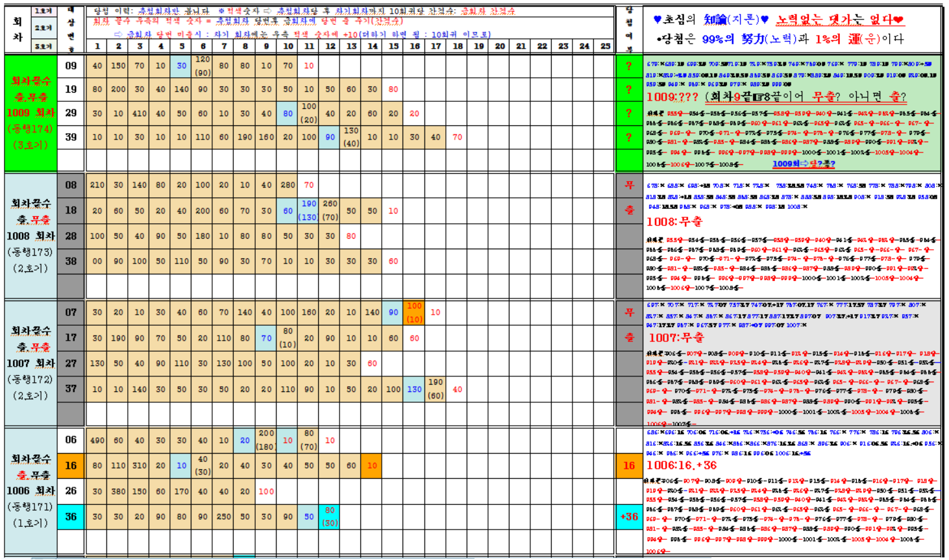Select column header 25
Viewport: 949px width, 560px height.
tap(605, 46)
